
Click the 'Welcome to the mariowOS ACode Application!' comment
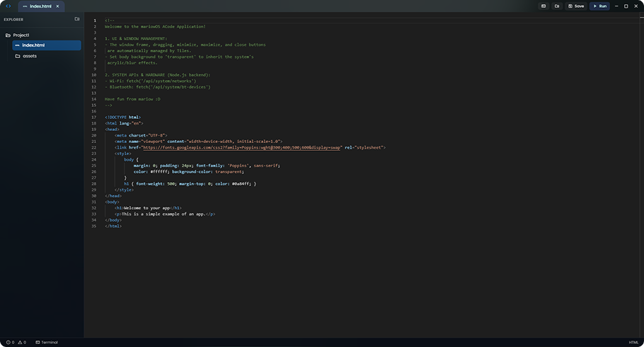coord(155,26)
